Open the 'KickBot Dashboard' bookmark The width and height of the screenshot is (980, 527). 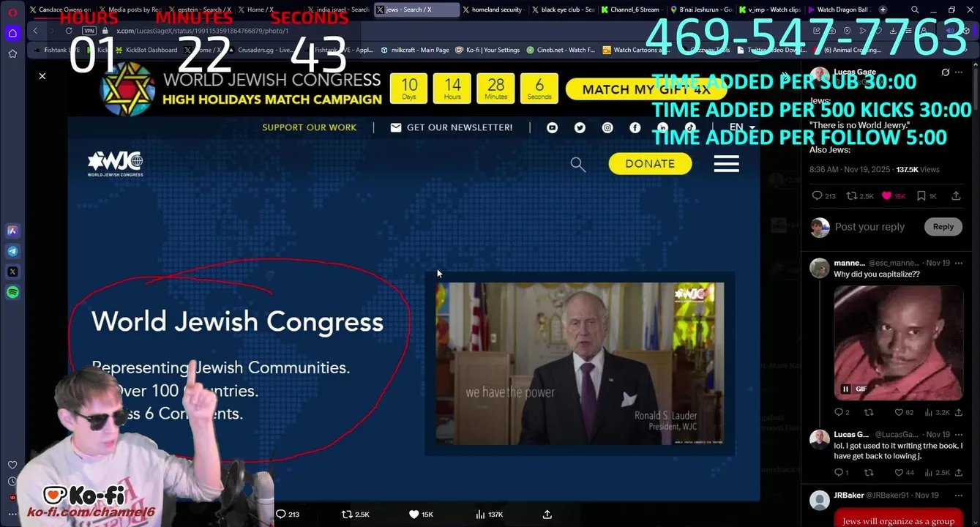coord(147,50)
